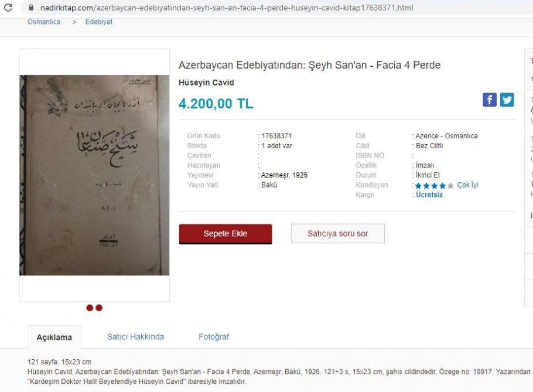Click the Çok İyi condition link

468,185
